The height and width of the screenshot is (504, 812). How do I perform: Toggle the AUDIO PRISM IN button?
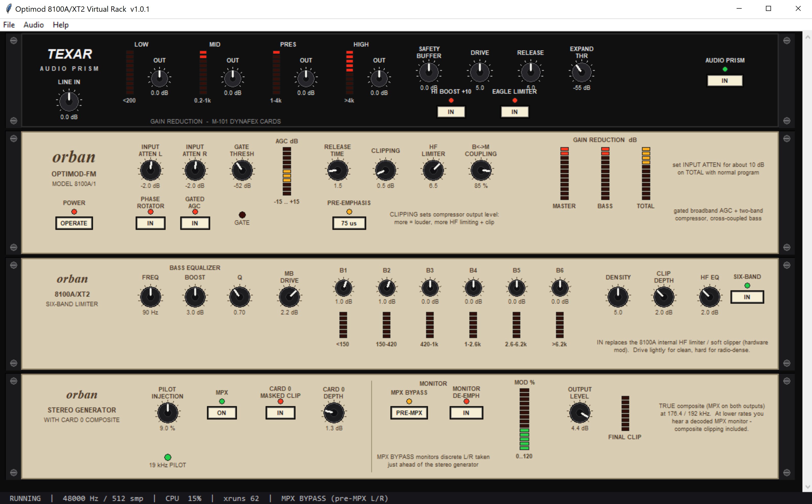click(x=725, y=81)
